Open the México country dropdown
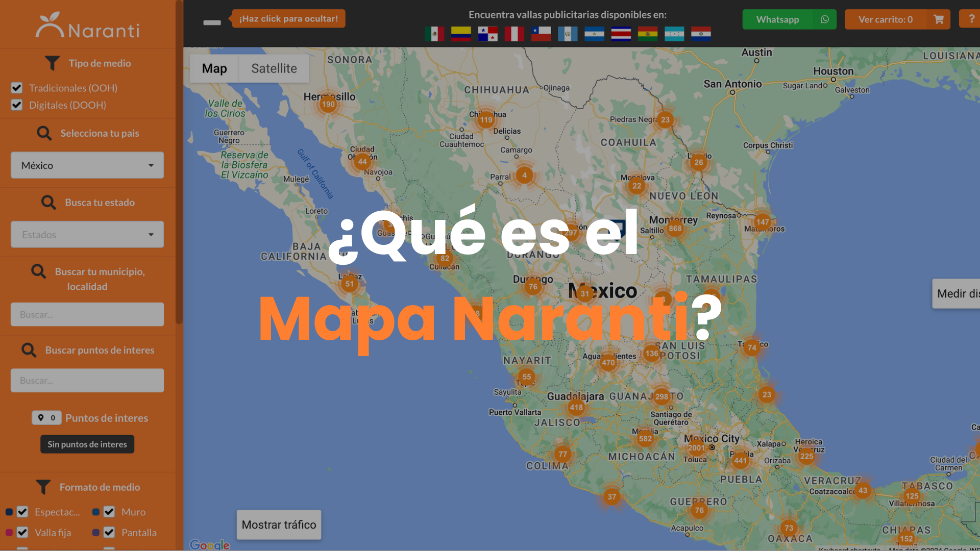Viewport: 980px width, 551px height. pos(87,165)
